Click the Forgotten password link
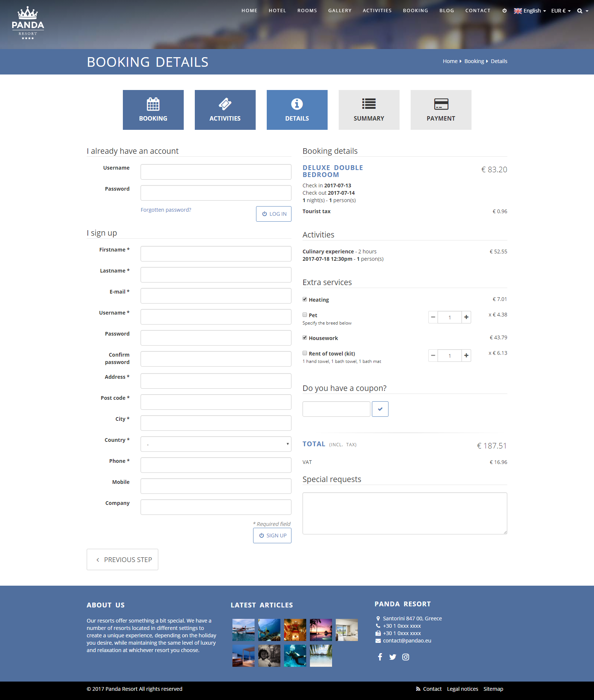Viewport: 594px width, 700px height. pos(166,210)
